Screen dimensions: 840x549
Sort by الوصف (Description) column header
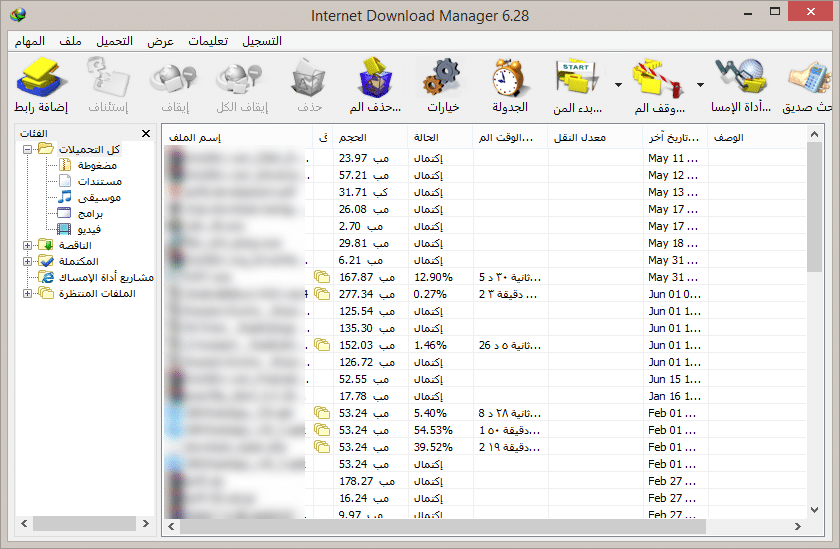[x=756, y=138]
